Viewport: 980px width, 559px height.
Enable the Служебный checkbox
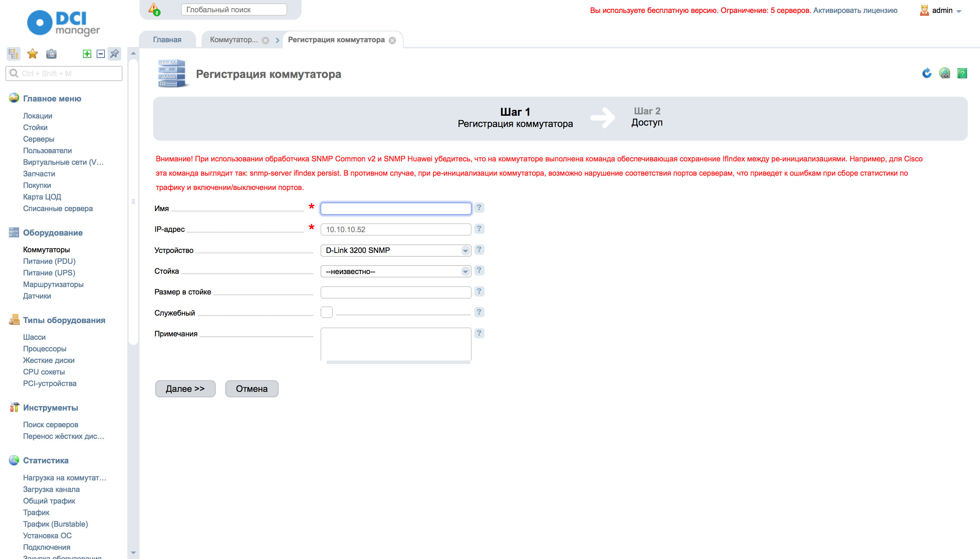point(327,312)
